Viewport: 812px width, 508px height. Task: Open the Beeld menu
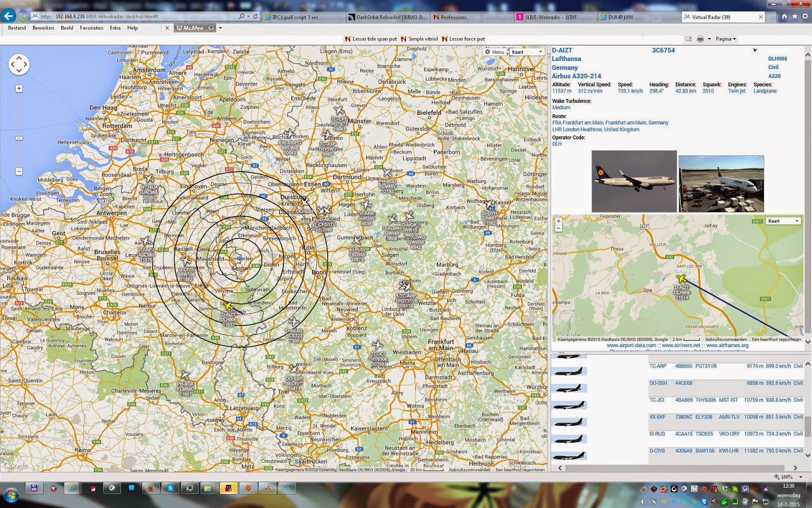67,28
